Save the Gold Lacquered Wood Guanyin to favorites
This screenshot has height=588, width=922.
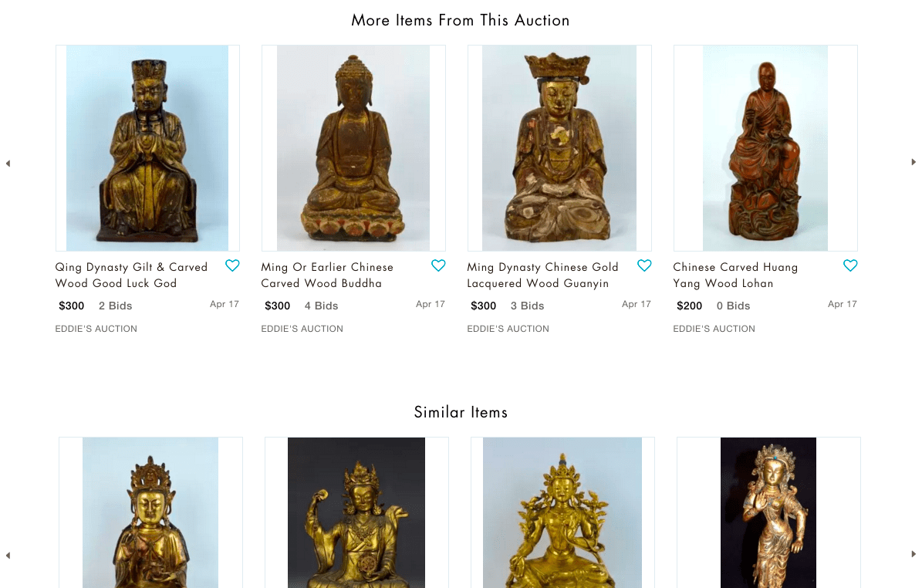[x=644, y=265]
